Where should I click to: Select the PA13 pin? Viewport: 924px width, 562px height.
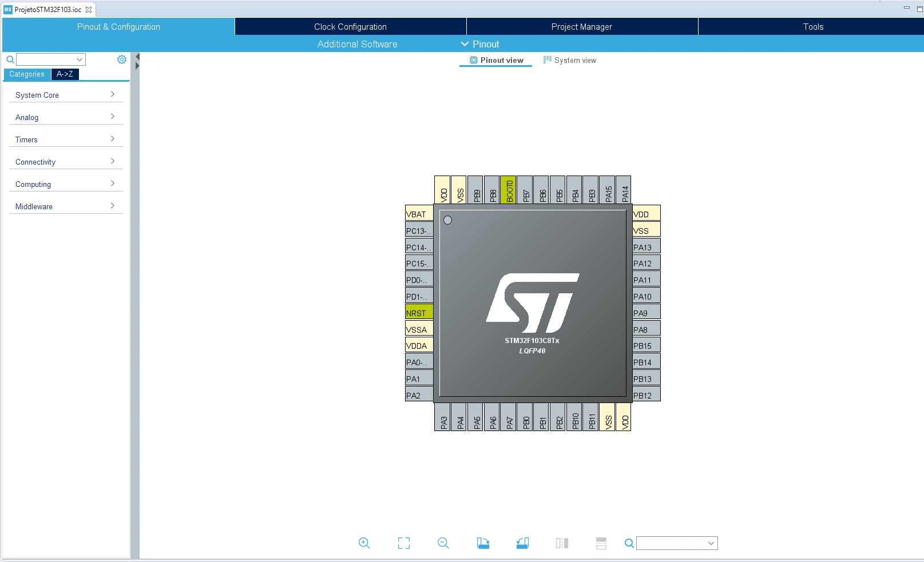[647, 247]
